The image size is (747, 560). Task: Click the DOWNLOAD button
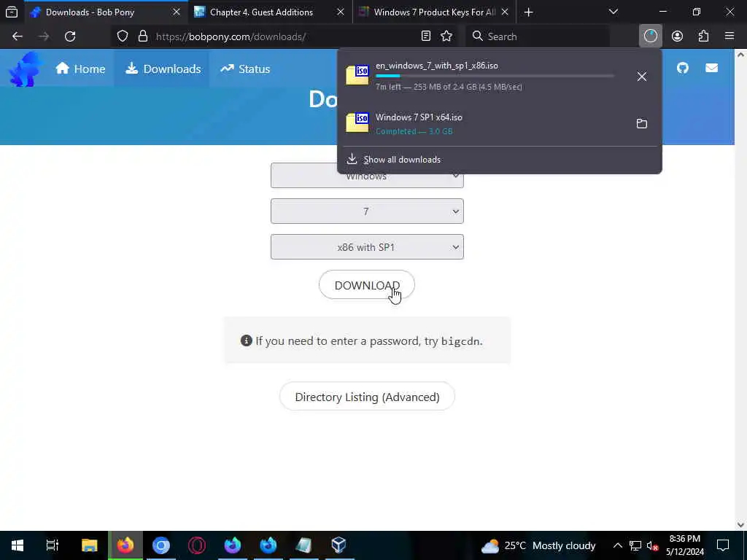[367, 285]
